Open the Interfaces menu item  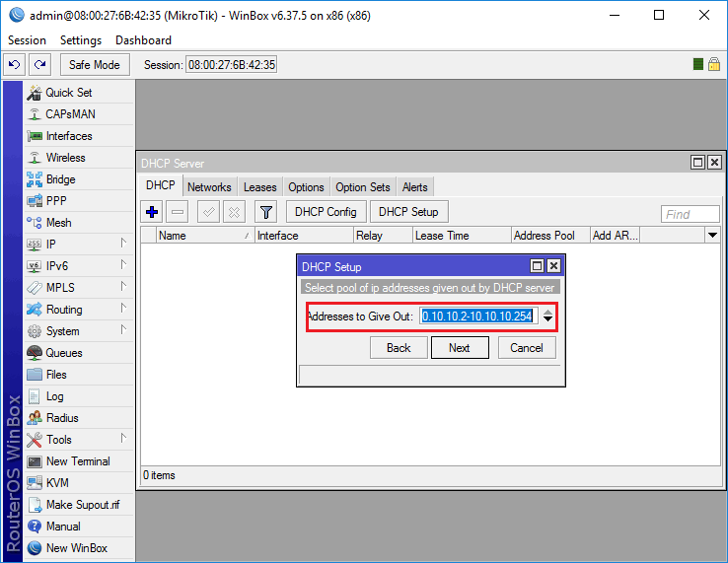tap(79, 136)
